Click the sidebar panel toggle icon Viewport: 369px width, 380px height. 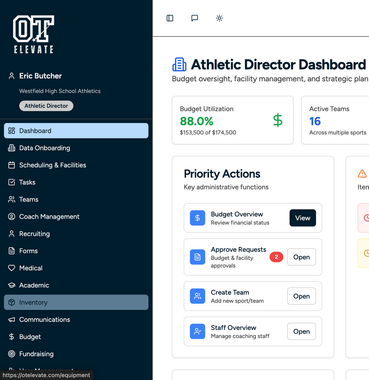170,18
